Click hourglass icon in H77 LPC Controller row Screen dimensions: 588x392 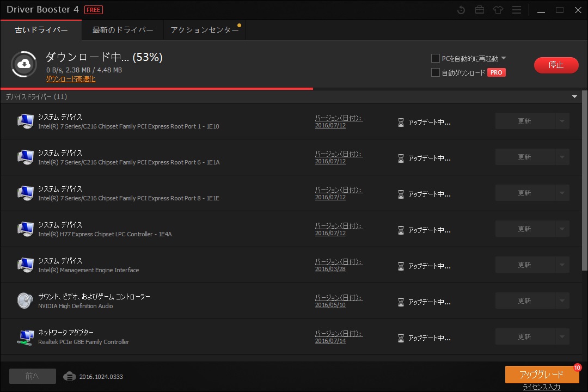[401, 230]
